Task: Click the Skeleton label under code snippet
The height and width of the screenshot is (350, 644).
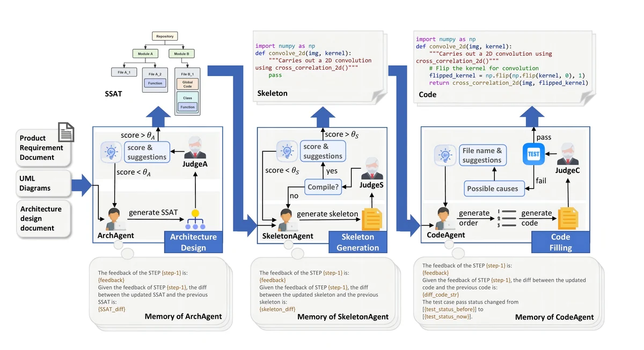Action: 272,93
